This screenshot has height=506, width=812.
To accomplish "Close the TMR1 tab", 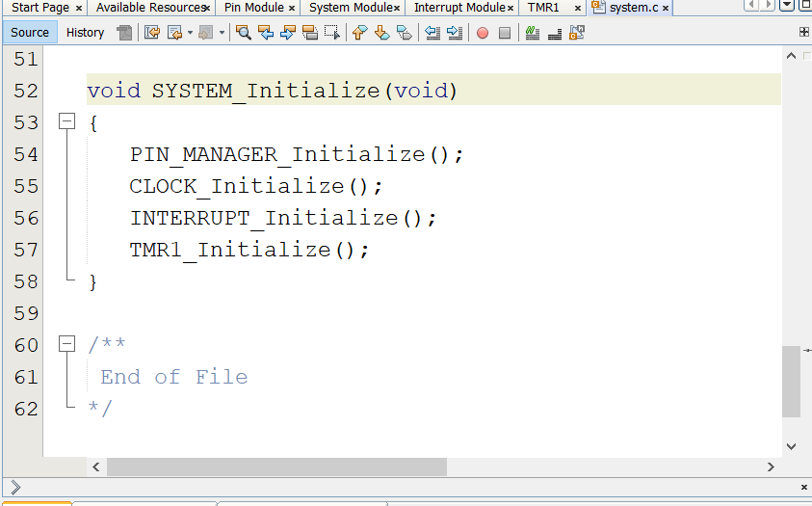I will pyautogui.click(x=578, y=8).
